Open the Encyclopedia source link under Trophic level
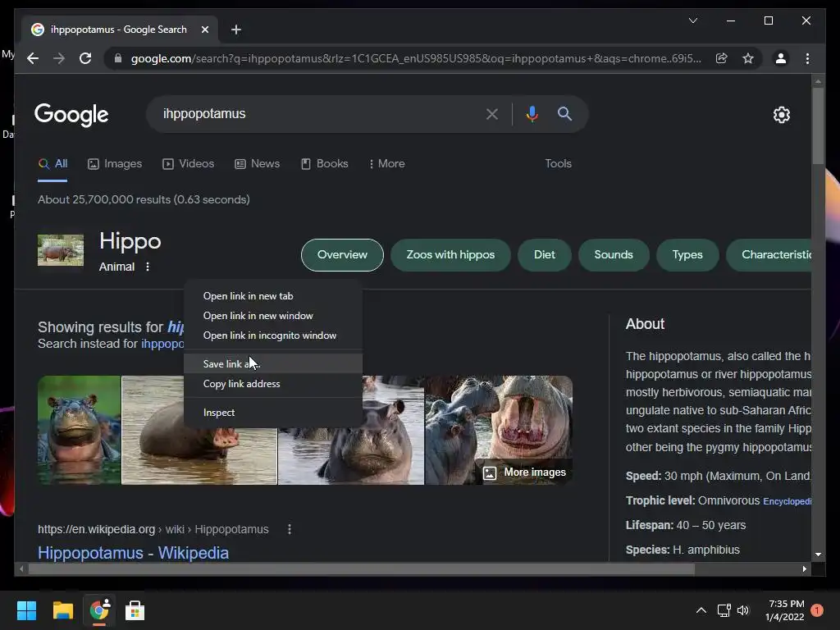Screen dimensions: 840x630 pos(787,501)
